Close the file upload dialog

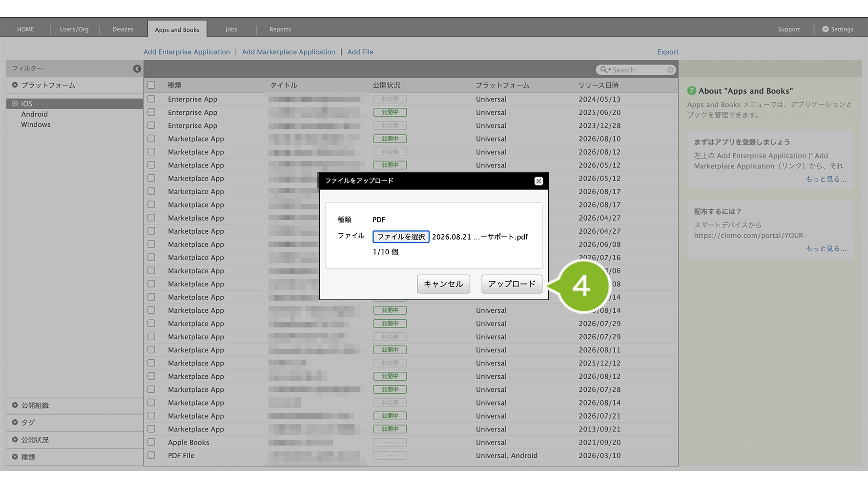[538, 181]
